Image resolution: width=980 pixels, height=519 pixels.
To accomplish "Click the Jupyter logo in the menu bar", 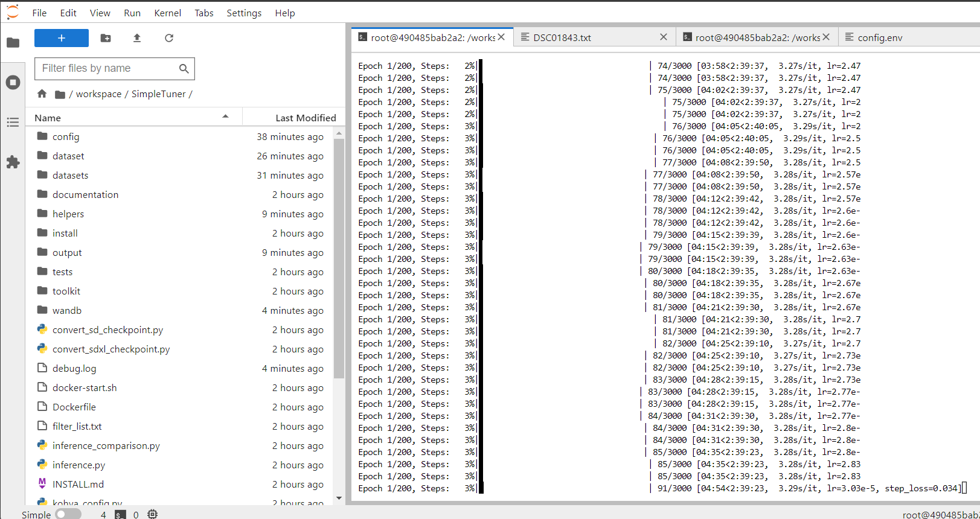I will click(13, 12).
